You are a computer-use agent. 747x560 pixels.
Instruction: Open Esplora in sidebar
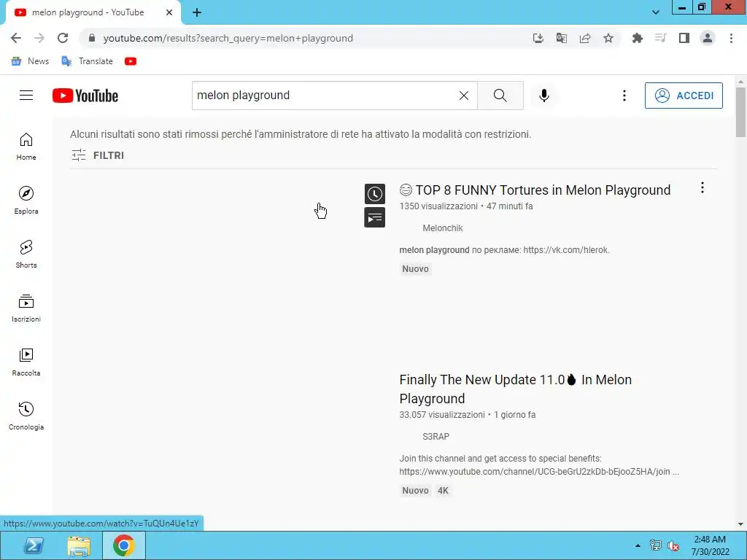point(26,201)
